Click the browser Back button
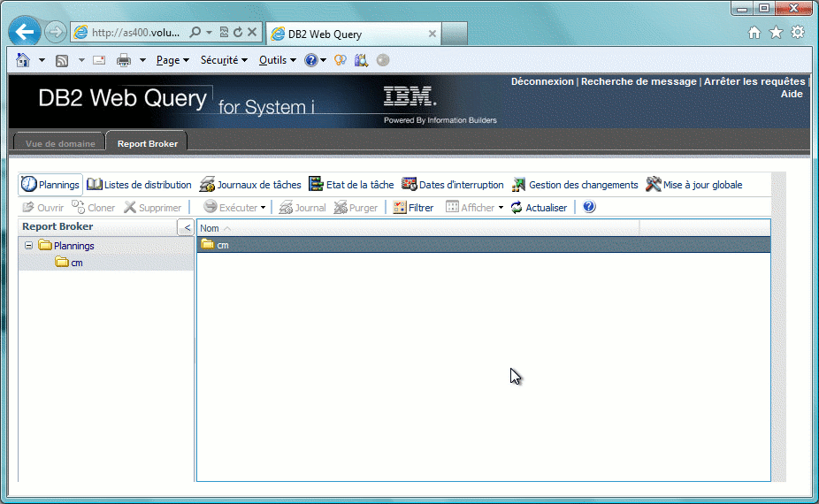819x504 pixels. (x=25, y=32)
